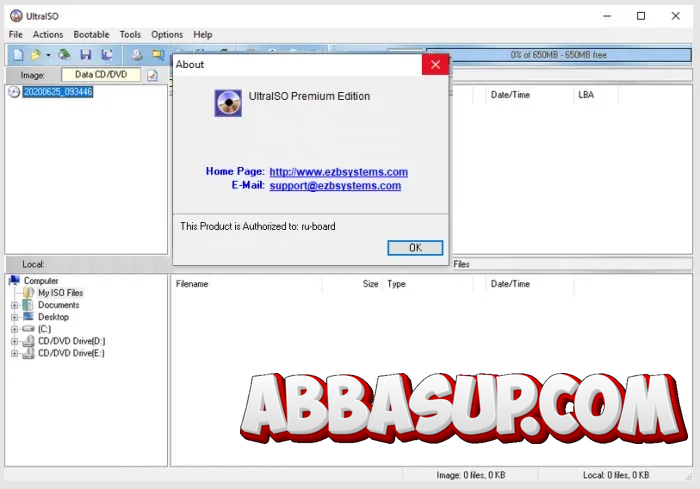Minimize the UltraISO window
Viewport: 700px width, 489px height.
point(607,16)
